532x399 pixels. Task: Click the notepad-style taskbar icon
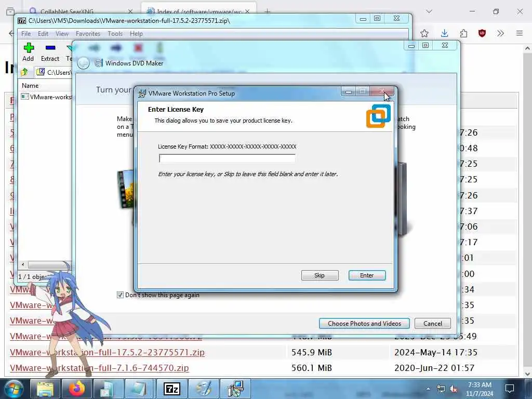coord(140,389)
